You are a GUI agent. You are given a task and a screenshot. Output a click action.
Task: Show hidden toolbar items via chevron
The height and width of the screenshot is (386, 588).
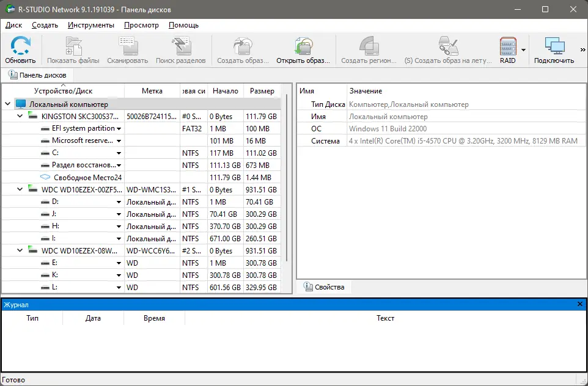582,49
